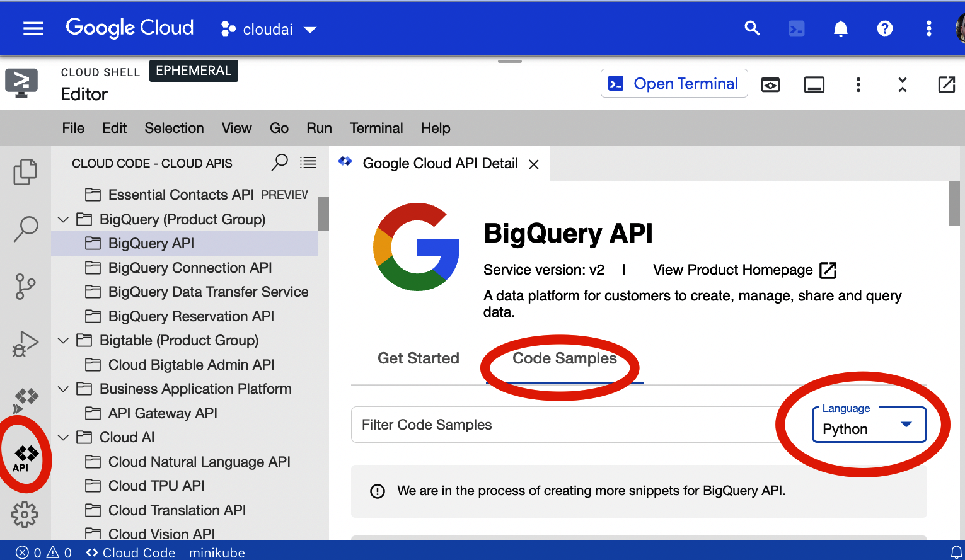Open the Source Control view icon
This screenshot has height=560, width=965.
(x=25, y=287)
